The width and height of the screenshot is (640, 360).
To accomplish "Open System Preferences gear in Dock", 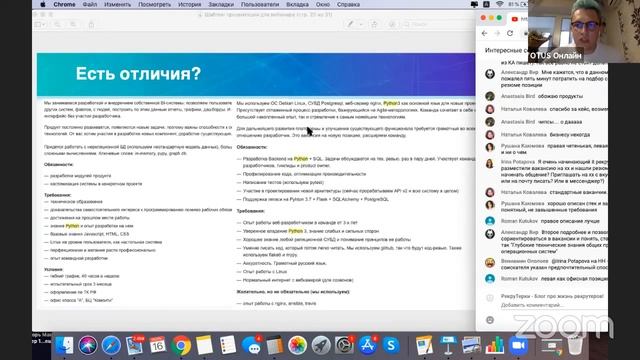I will point(344,345).
